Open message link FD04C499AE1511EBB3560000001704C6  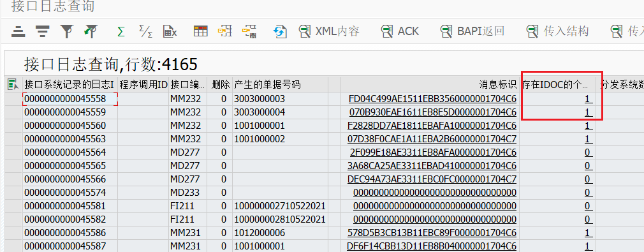tap(432, 99)
